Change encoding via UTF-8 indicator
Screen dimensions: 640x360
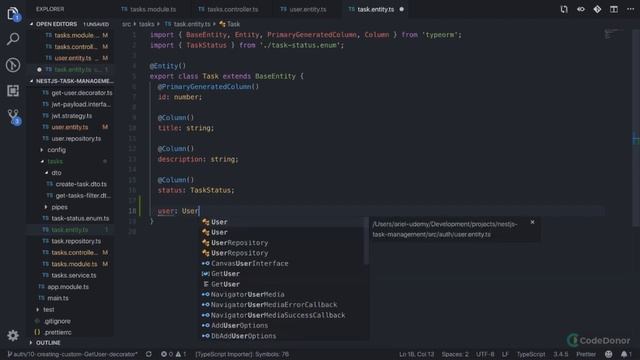click(x=485, y=354)
